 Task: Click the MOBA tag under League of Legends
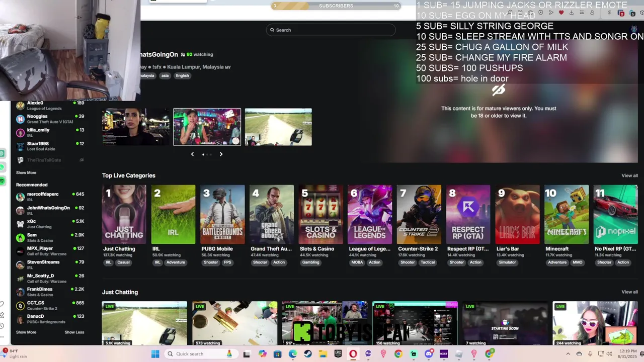pyautogui.click(x=357, y=262)
